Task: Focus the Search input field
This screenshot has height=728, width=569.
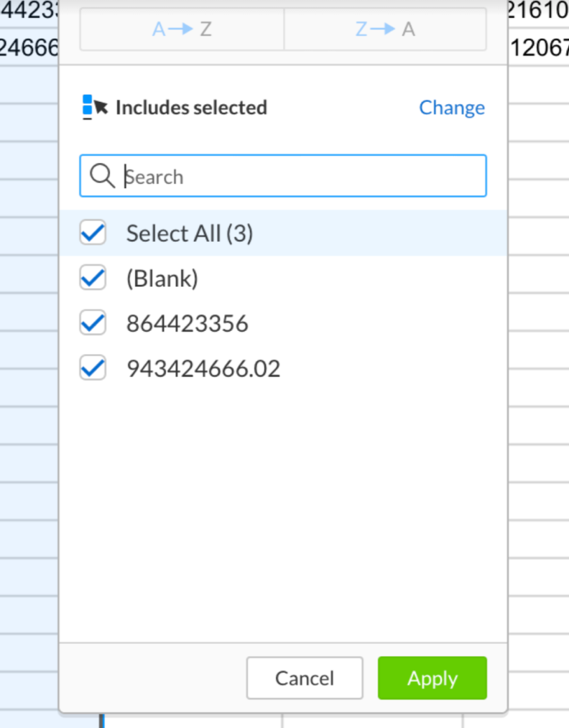Action: tap(283, 176)
